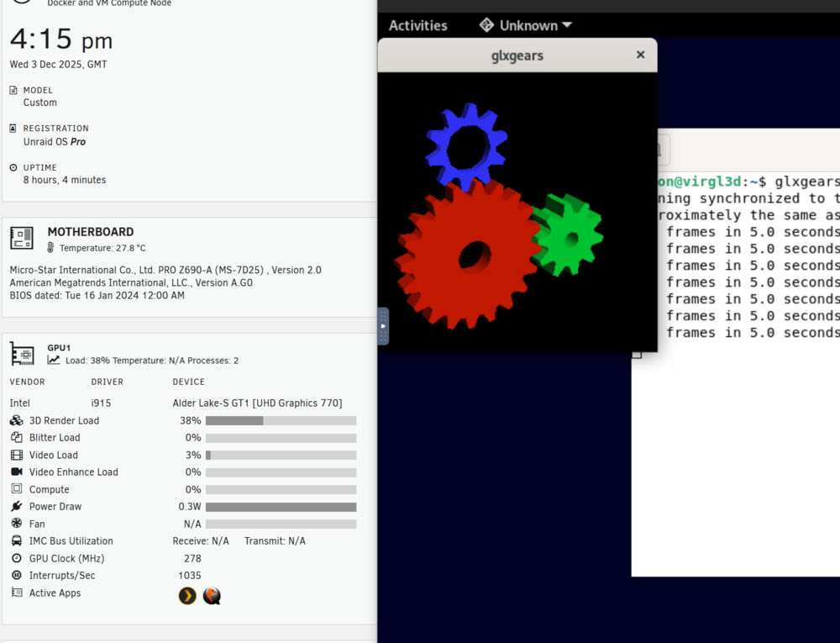
Task: Click the Power Draw plug icon
Action: point(17,506)
